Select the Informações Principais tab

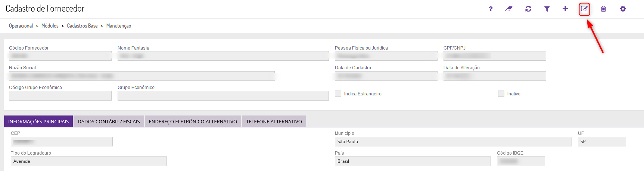38,121
